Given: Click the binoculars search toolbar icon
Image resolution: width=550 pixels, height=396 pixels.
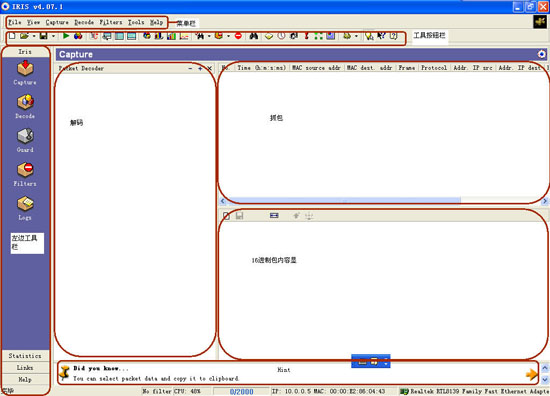Looking at the screenshot, I should [x=254, y=36].
